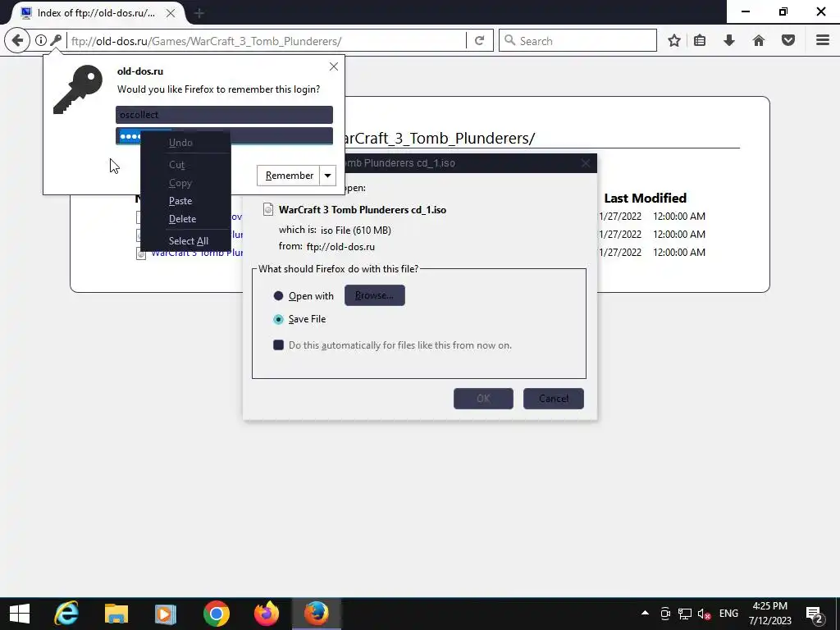
Task: Go back with the back arrow button
Action: coord(17,41)
